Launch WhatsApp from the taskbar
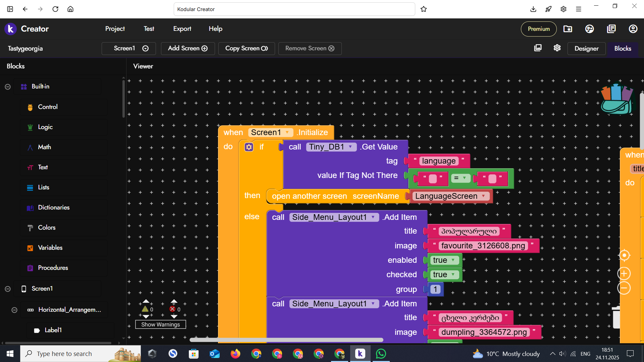Image resolution: width=644 pixels, height=362 pixels. coord(381,354)
